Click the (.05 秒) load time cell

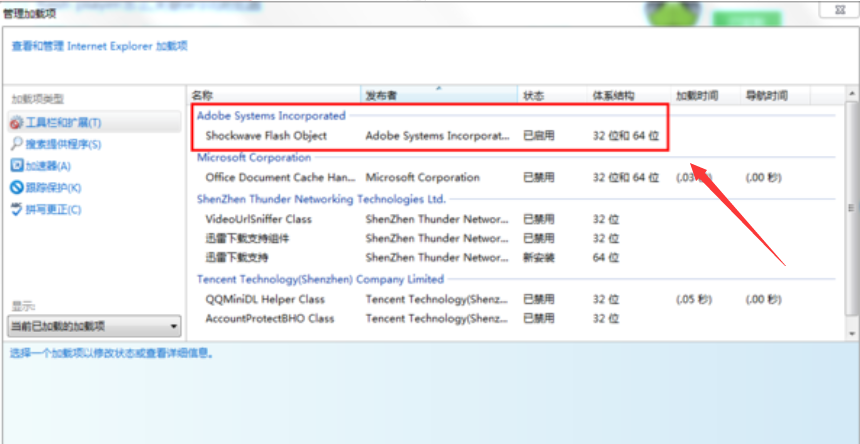tap(694, 299)
